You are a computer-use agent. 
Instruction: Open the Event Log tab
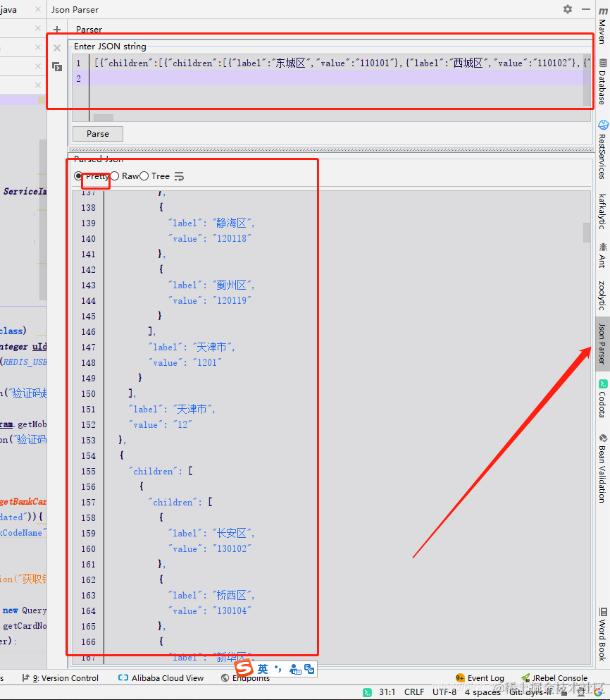480,678
